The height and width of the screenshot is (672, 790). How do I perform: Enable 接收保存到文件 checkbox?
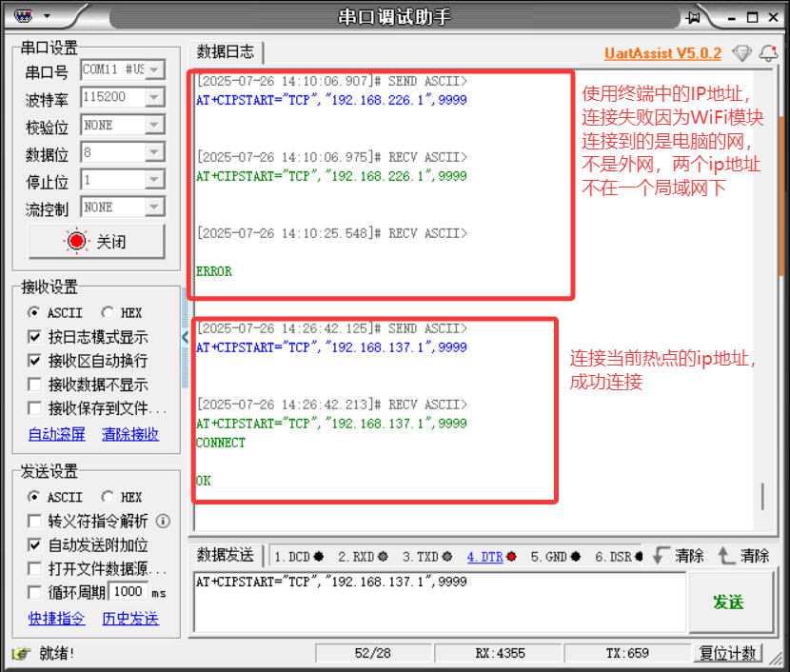34,408
